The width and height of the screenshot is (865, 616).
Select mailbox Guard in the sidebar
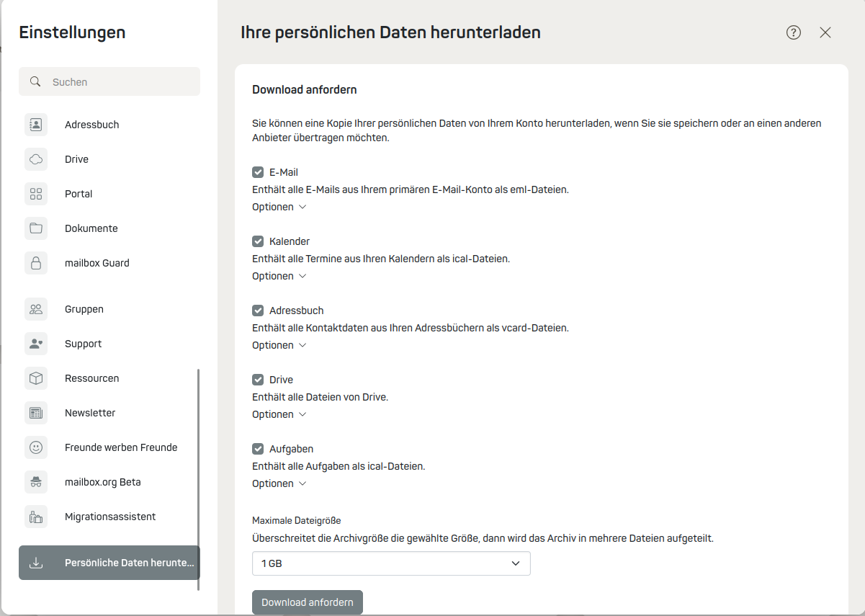(109, 263)
